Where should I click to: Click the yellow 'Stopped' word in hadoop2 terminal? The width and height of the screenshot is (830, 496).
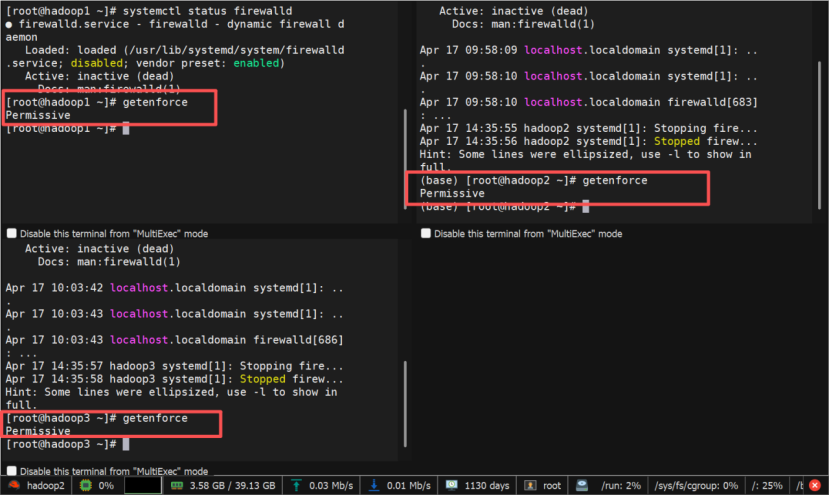[x=676, y=141]
